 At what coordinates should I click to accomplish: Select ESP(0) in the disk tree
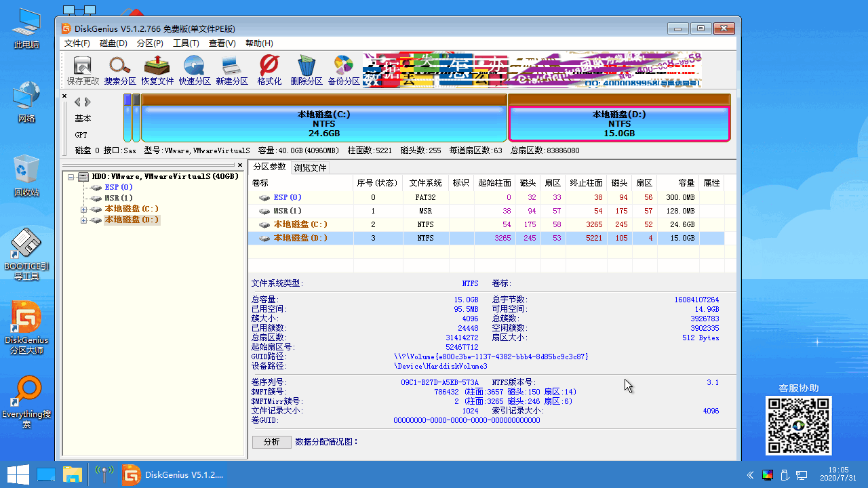(x=119, y=187)
